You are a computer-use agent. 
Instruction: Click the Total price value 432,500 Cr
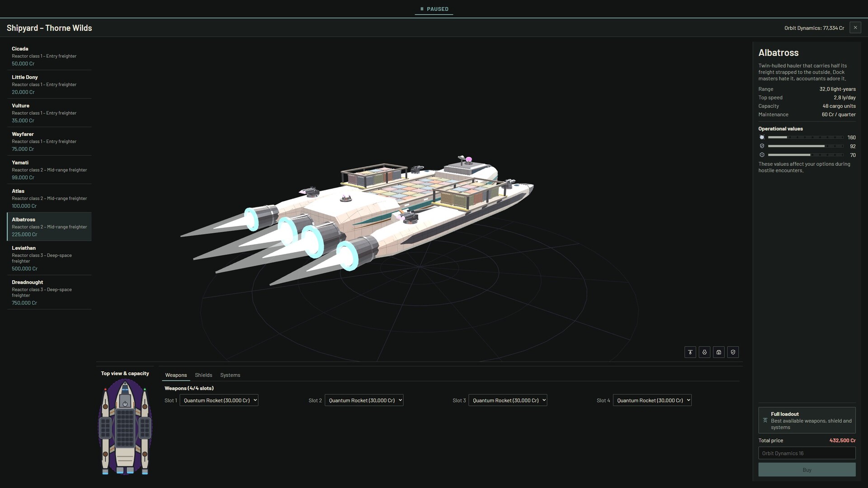[x=842, y=441]
